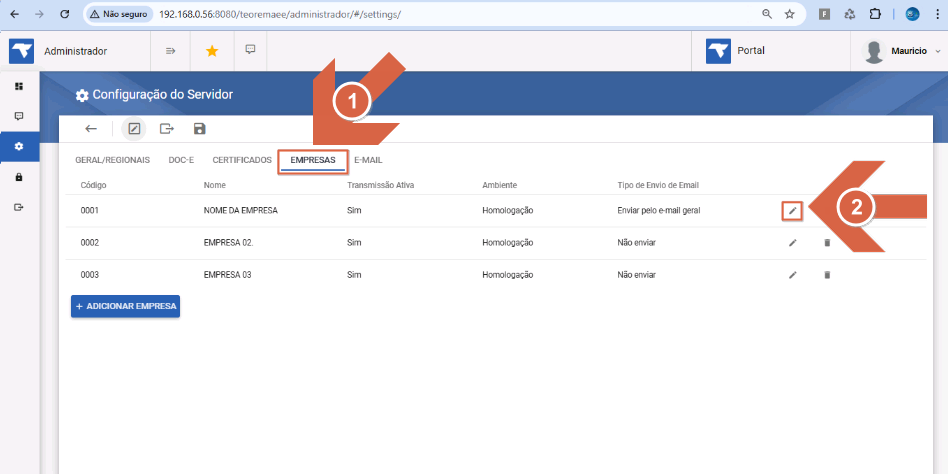Screen dimensions: 948x474
Task: Open the lock icon in the left sidebar
Action: pyautogui.click(x=19, y=177)
